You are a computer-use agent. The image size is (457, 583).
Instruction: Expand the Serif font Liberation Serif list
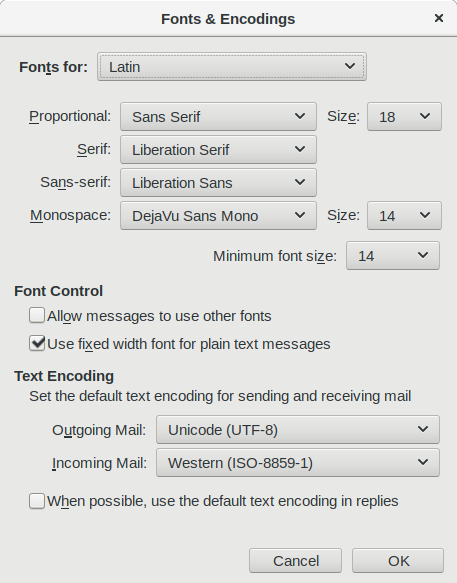[218, 149]
